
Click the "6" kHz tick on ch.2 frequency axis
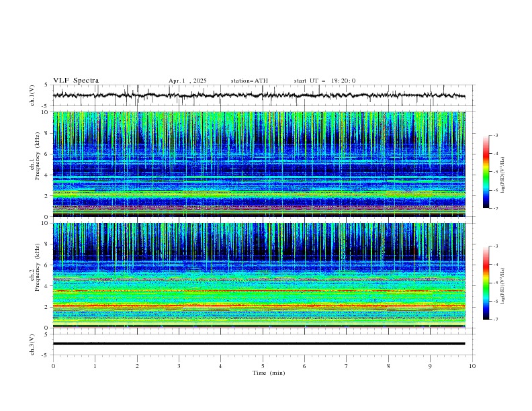tap(47, 265)
